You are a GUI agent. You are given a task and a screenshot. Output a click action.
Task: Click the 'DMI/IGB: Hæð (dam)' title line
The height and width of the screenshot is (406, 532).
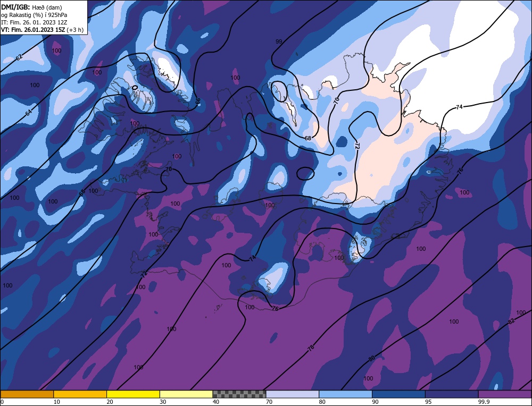click(x=31, y=7)
